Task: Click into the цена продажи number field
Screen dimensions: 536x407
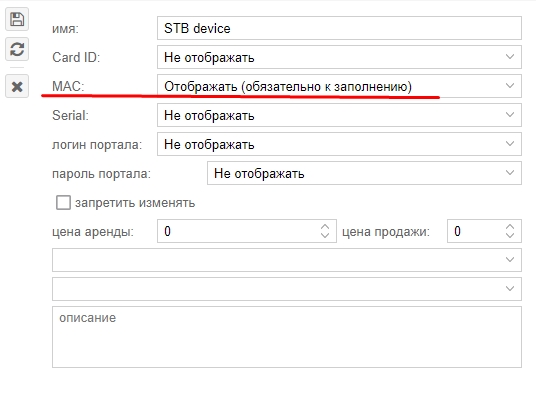Action: coord(477,231)
